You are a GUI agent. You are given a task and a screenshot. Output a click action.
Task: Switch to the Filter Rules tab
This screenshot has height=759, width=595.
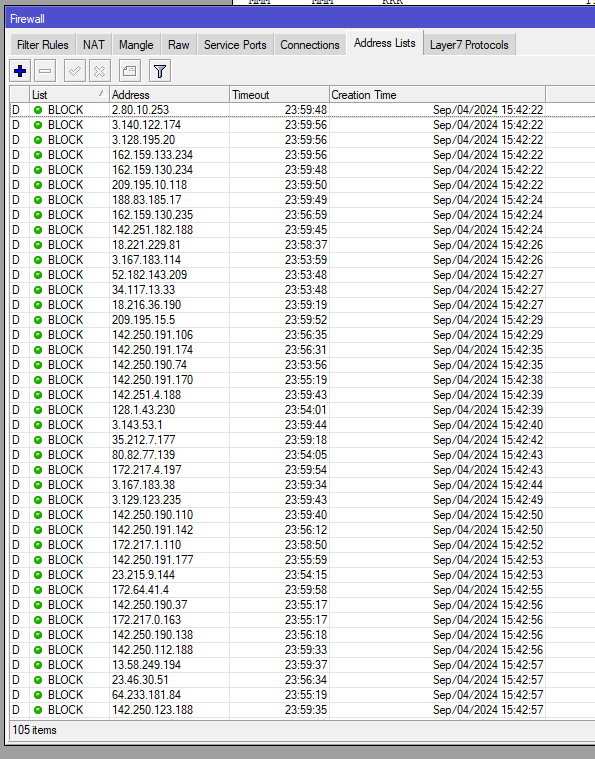[43, 45]
